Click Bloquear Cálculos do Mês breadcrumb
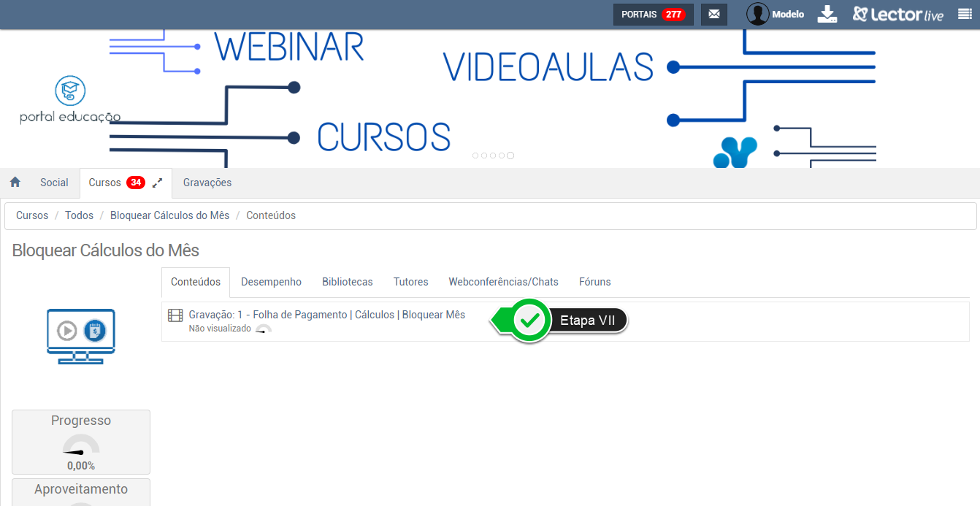980x506 pixels. point(169,215)
